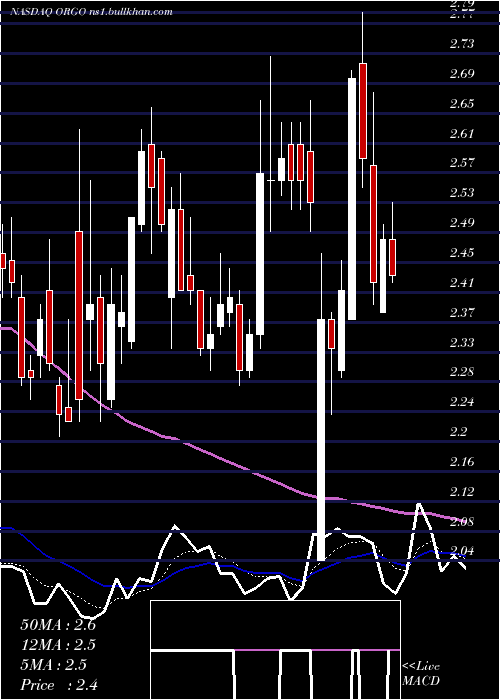
Task: Click the 2.61 price axis label
Action: 462,133
